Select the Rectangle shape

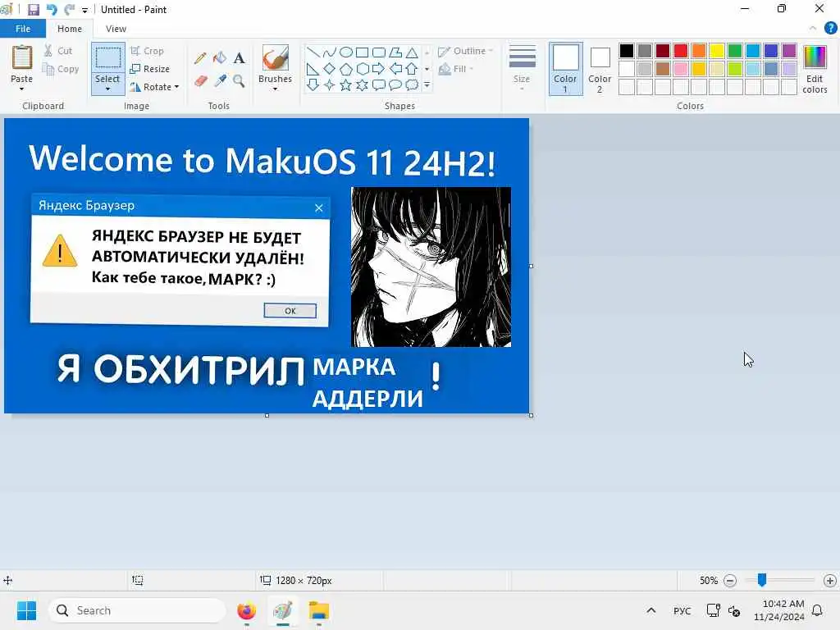pos(362,52)
